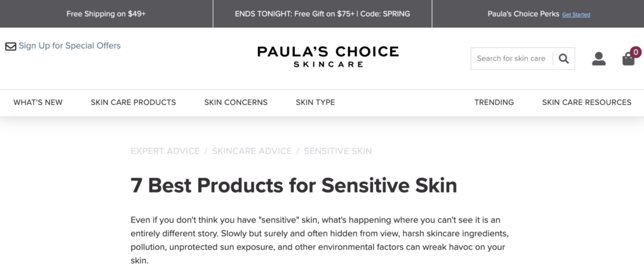Open the Trending menu
Screen dimensions: 644x273
point(494,103)
